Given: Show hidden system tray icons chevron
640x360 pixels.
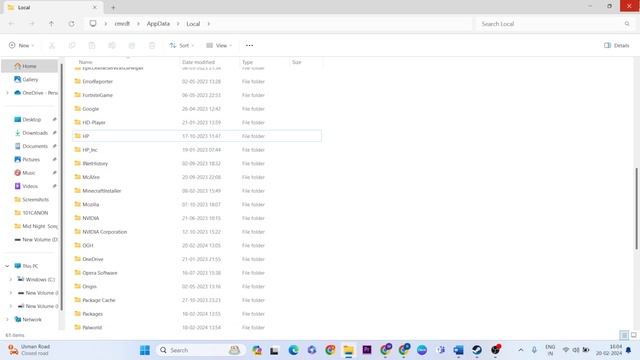Looking at the screenshot, I should click(x=520, y=350).
